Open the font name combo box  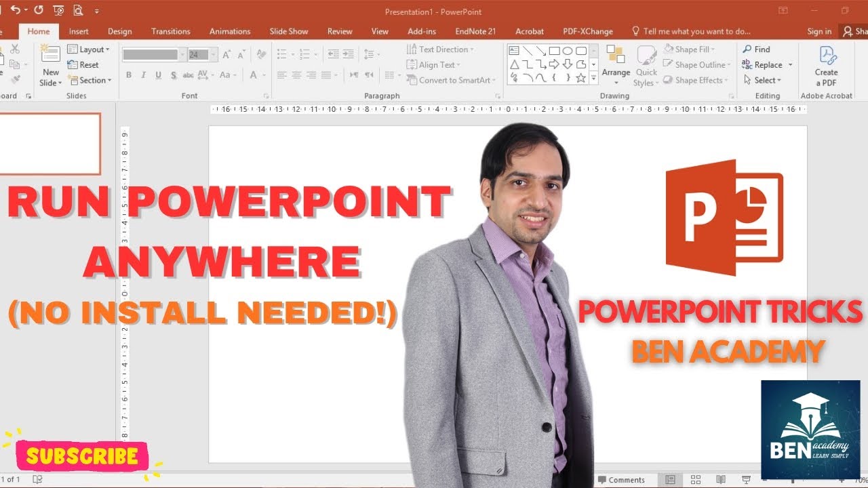click(x=154, y=54)
